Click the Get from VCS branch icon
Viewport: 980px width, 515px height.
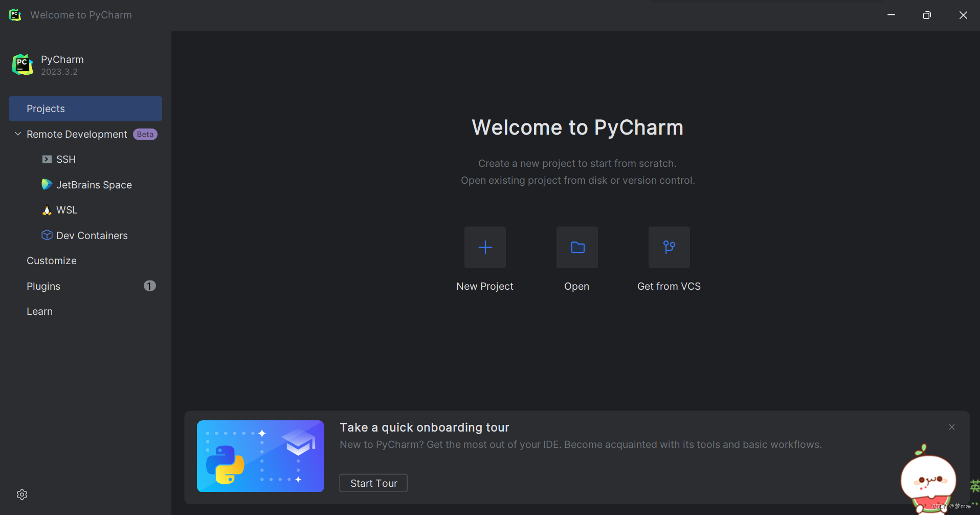pos(669,247)
